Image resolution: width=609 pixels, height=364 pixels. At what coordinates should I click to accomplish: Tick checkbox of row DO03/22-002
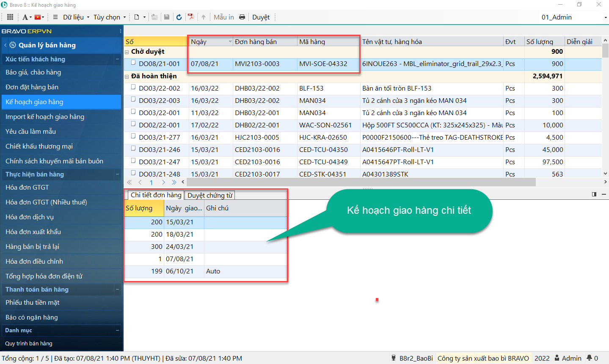click(133, 87)
